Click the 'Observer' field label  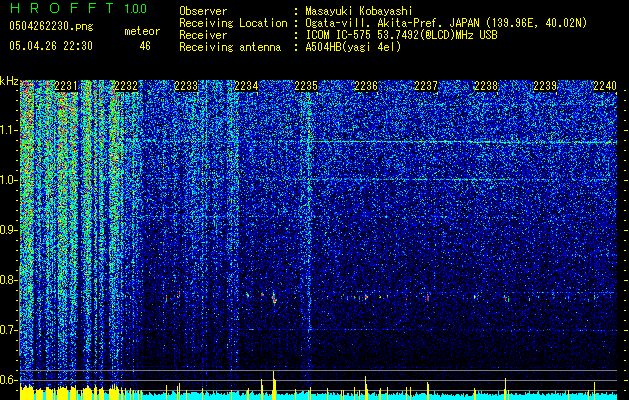coord(203,11)
